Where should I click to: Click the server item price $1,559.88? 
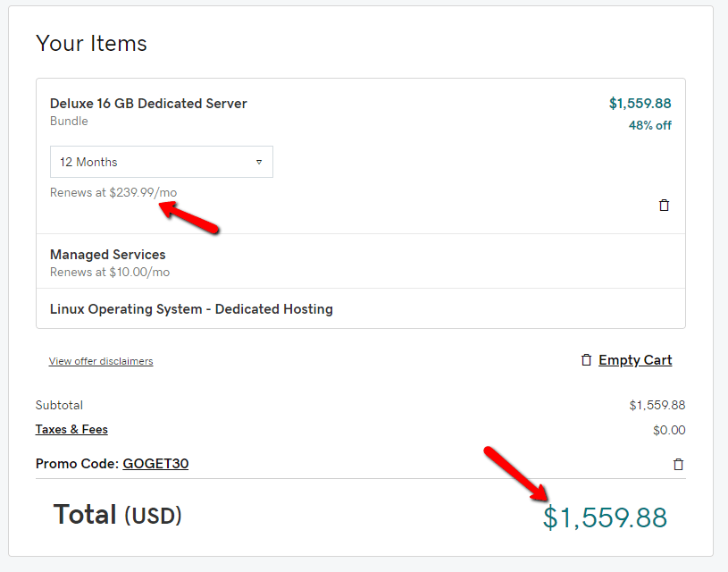[x=640, y=104]
